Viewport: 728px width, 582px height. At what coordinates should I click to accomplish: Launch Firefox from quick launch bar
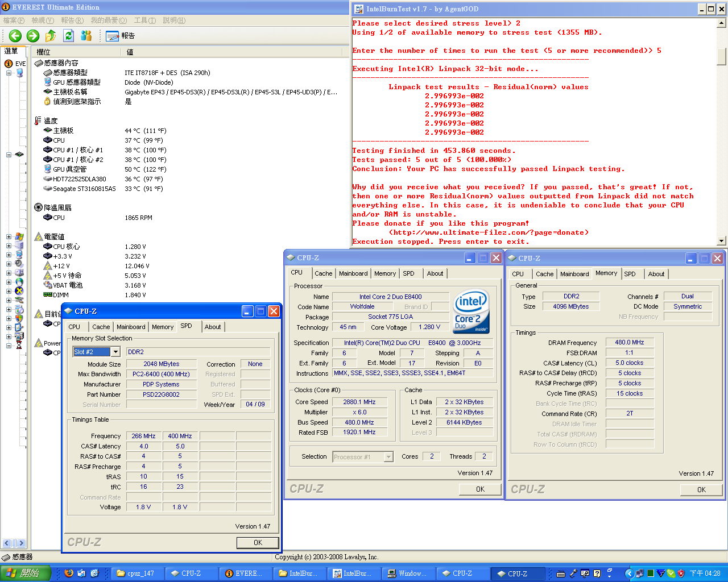pos(69,573)
